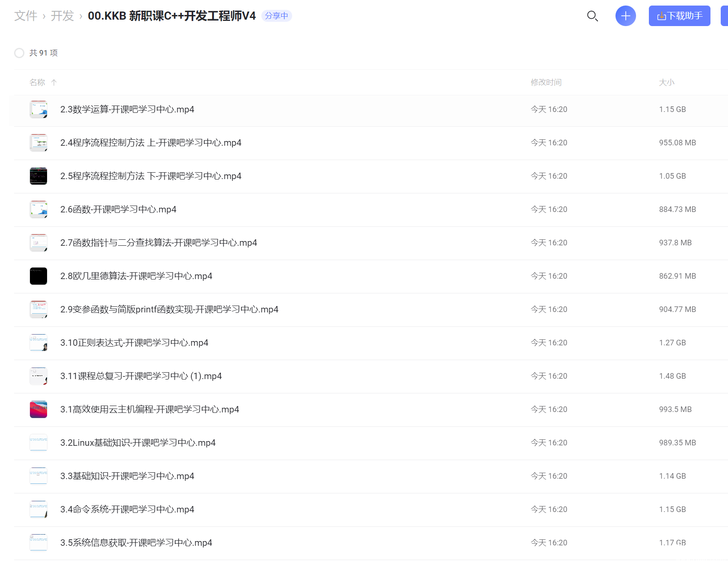Navigate to 开发 breadcrumb folder
Screen dimensions: 728x565
[62, 16]
